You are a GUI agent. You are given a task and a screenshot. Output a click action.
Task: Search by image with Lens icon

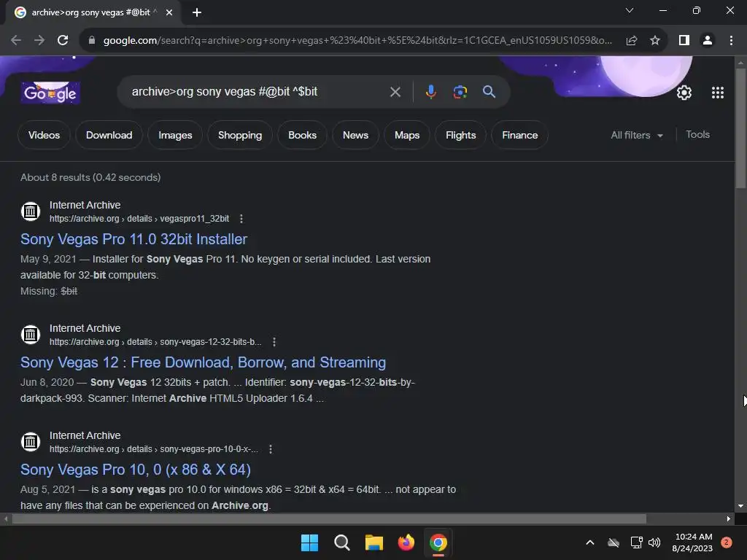click(x=460, y=91)
